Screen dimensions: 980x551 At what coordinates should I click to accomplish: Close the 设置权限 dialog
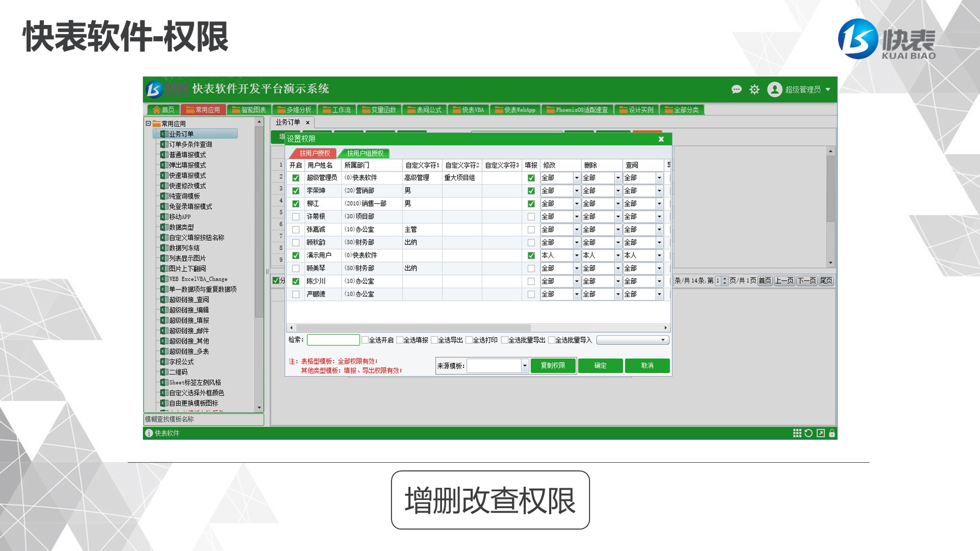click(661, 139)
